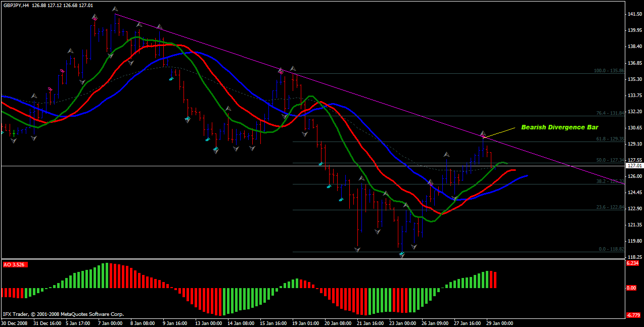The width and height of the screenshot is (644, 327).
Task: Click price scale value 121.35
Action: tap(634, 225)
